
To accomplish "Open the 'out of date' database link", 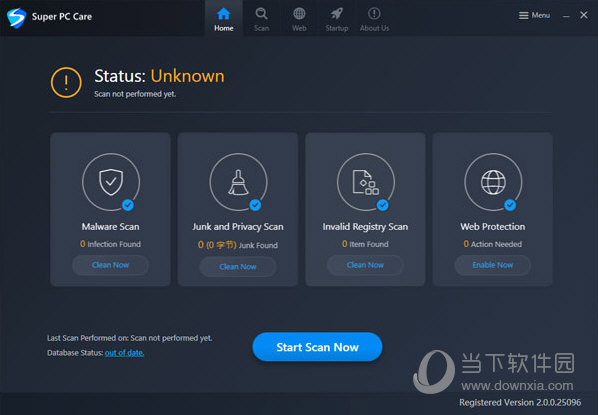I will click(x=124, y=353).
